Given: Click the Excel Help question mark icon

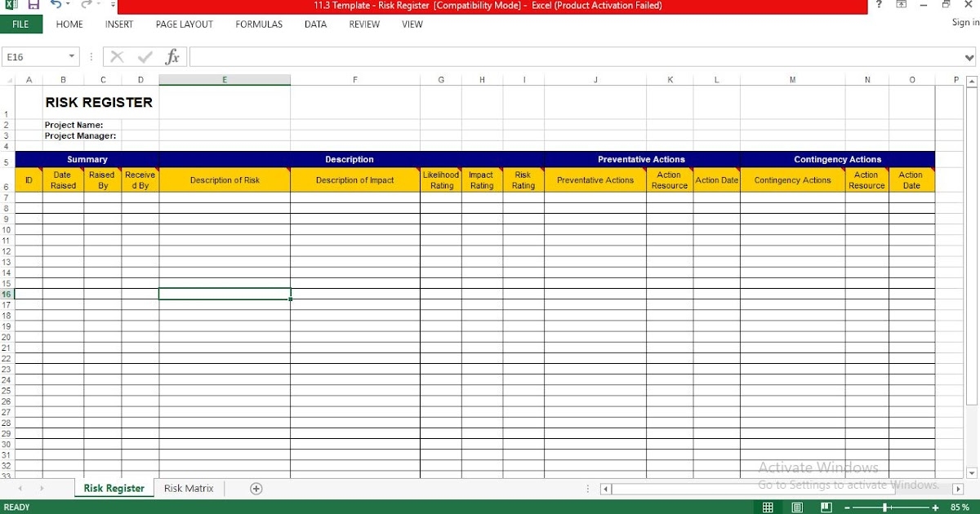Looking at the screenshot, I should (878, 5).
